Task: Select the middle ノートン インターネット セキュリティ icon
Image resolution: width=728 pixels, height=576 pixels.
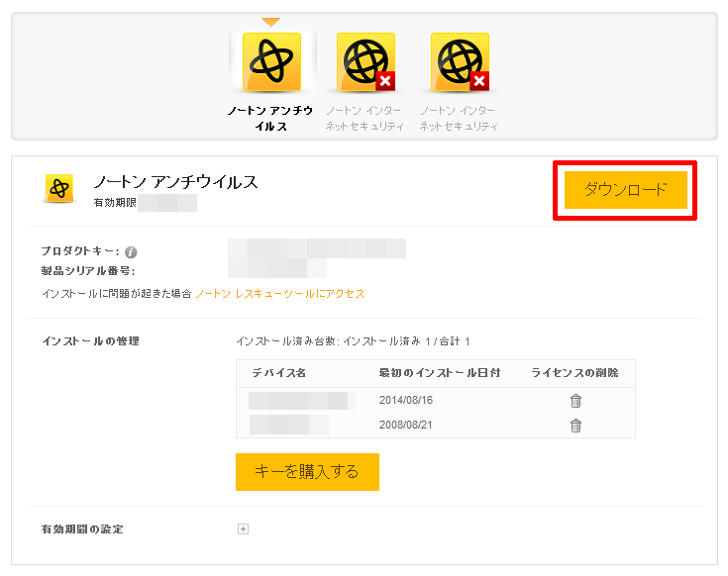Action: click(x=365, y=62)
